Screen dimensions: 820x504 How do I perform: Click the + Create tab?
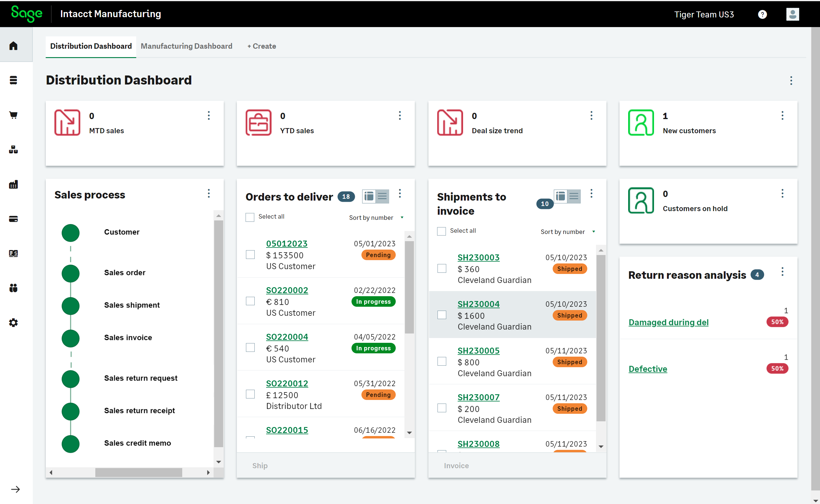(x=261, y=46)
